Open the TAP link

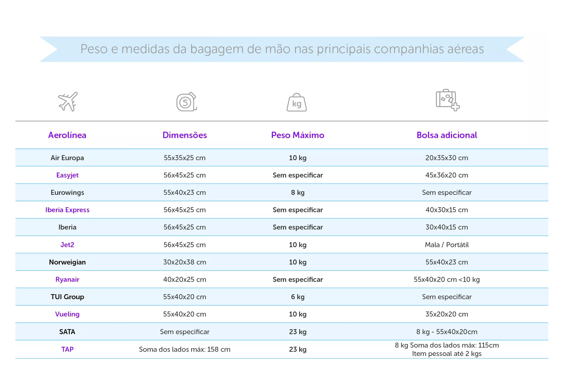tap(67, 349)
